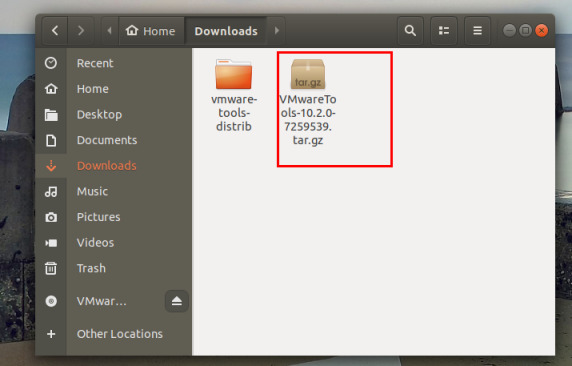Minimize the file manager window
572x366 pixels.
(x=509, y=31)
